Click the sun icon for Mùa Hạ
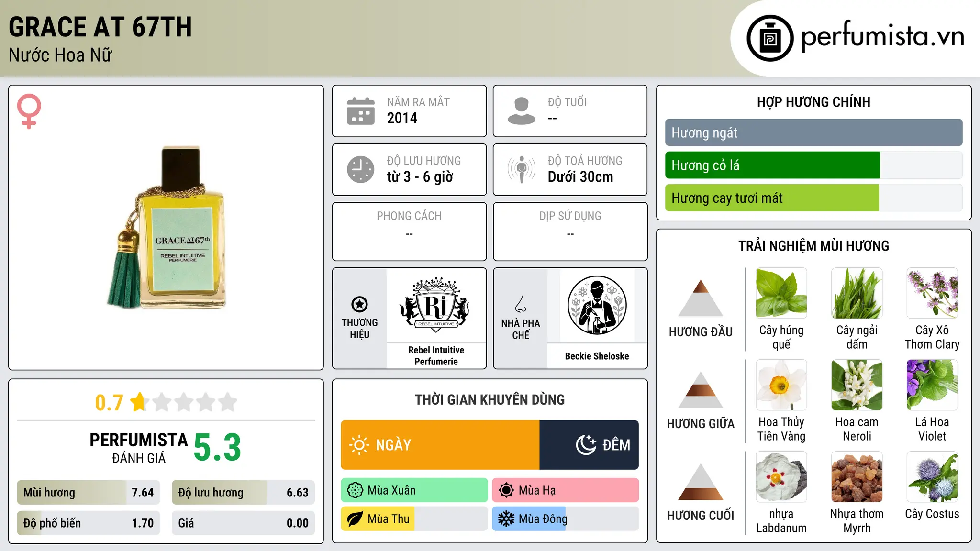 [506, 490]
